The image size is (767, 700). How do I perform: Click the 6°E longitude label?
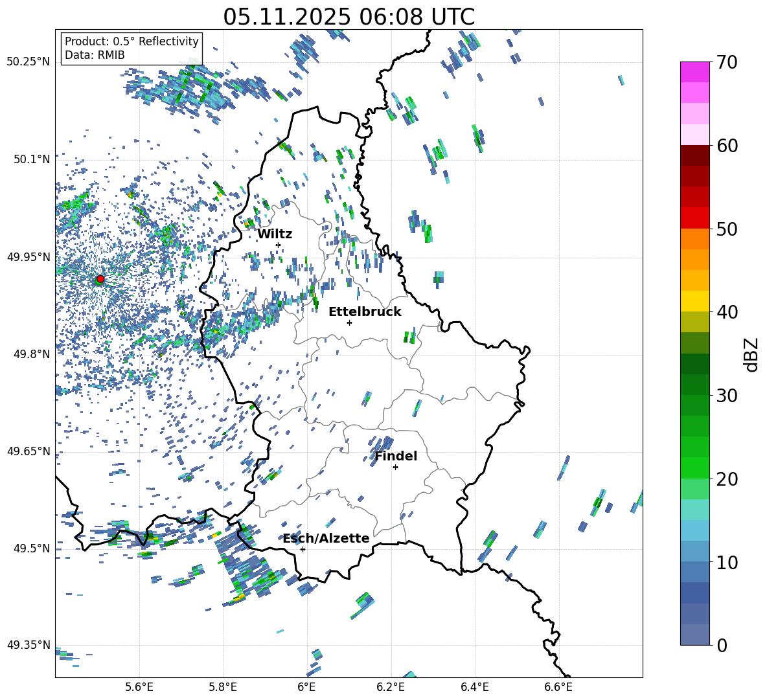[x=306, y=687]
